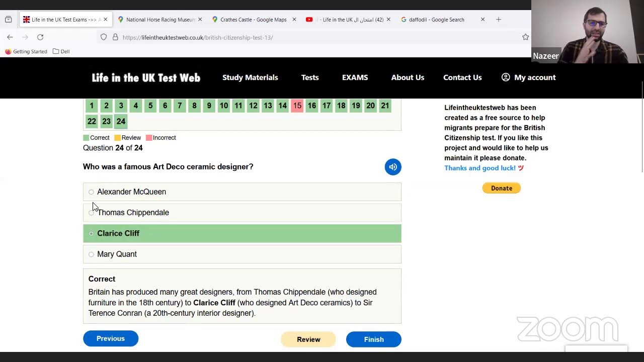This screenshot has height=362, width=644.
Task: Jump to question 2
Action: (x=106, y=106)
